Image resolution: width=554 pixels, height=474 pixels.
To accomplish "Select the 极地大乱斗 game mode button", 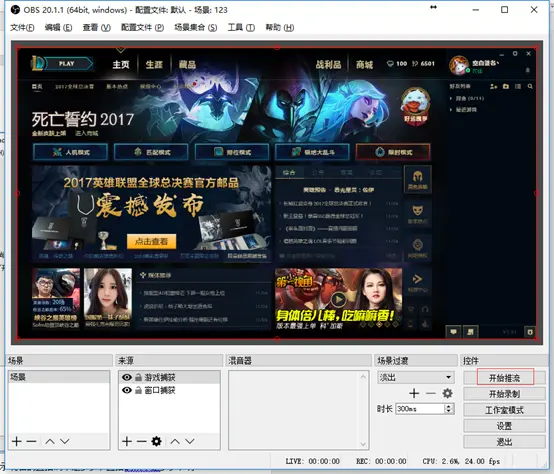I will [x=312, y=152].
